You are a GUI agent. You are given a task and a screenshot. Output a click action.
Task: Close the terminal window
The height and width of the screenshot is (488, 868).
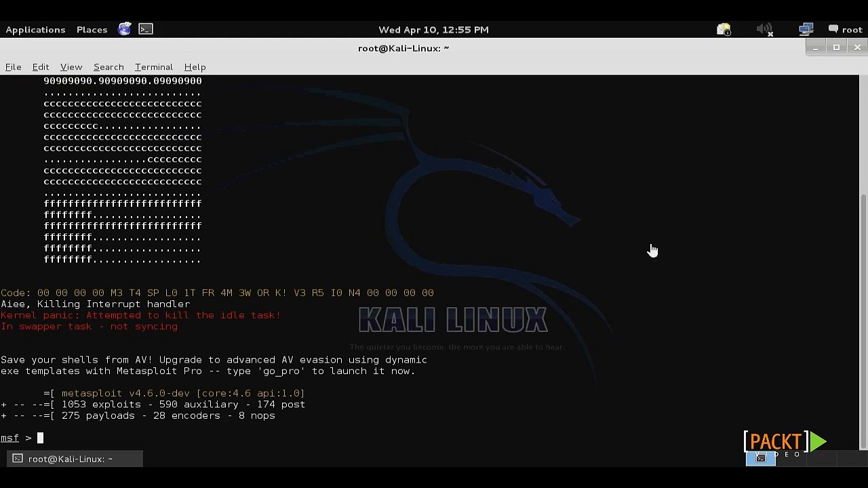(x=857, y=47)
